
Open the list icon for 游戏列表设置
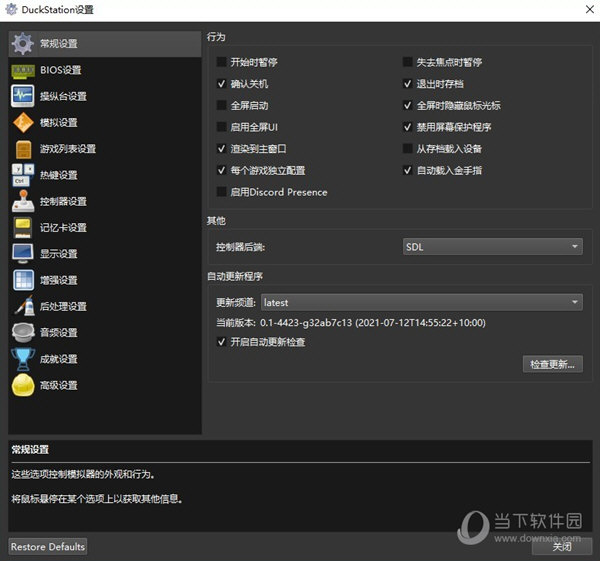(23, 149)
